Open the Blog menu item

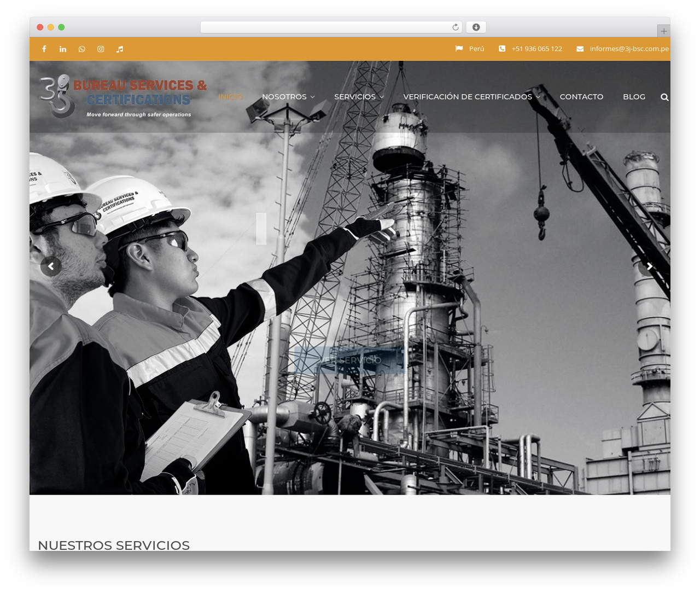click(634, 97)
